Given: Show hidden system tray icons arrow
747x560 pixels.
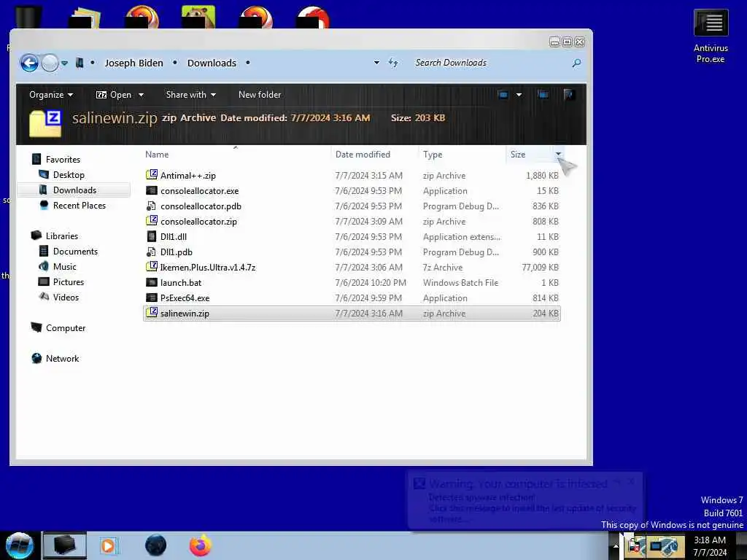Looking at the screenshot, I should 616,547.
